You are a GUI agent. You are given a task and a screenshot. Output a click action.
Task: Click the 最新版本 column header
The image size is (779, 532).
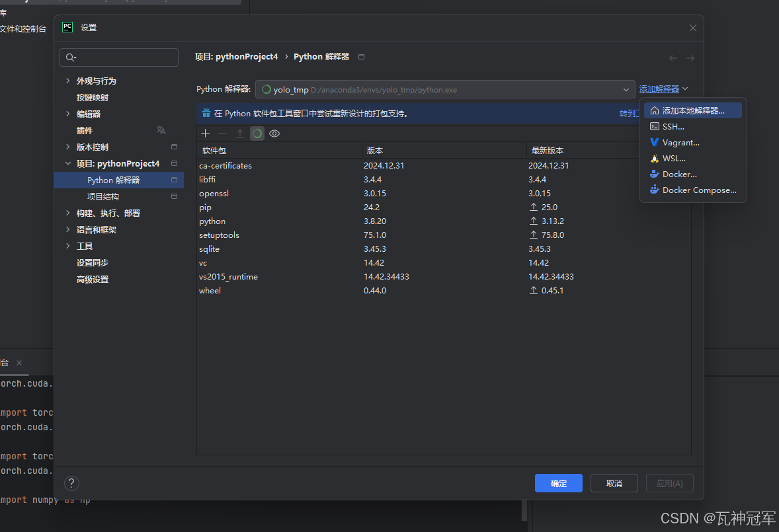click(x=582, y=151)
